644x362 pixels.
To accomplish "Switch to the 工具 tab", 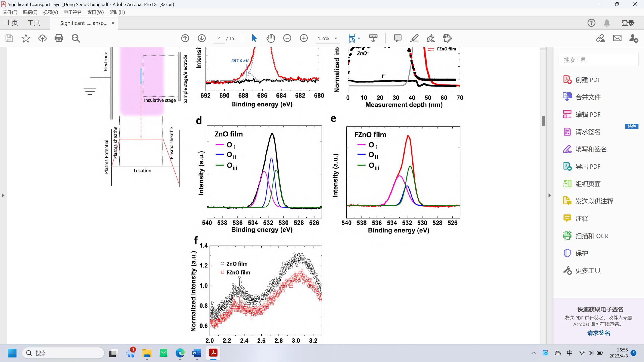I will (34, 23).
